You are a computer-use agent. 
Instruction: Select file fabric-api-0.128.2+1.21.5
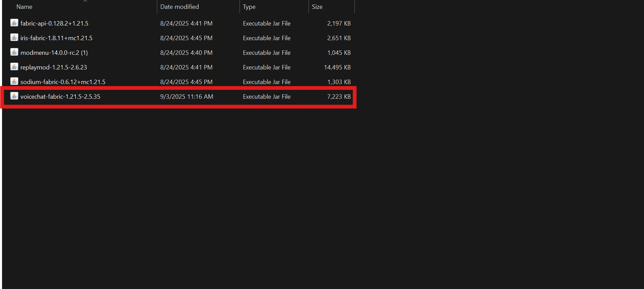[54, 23]
